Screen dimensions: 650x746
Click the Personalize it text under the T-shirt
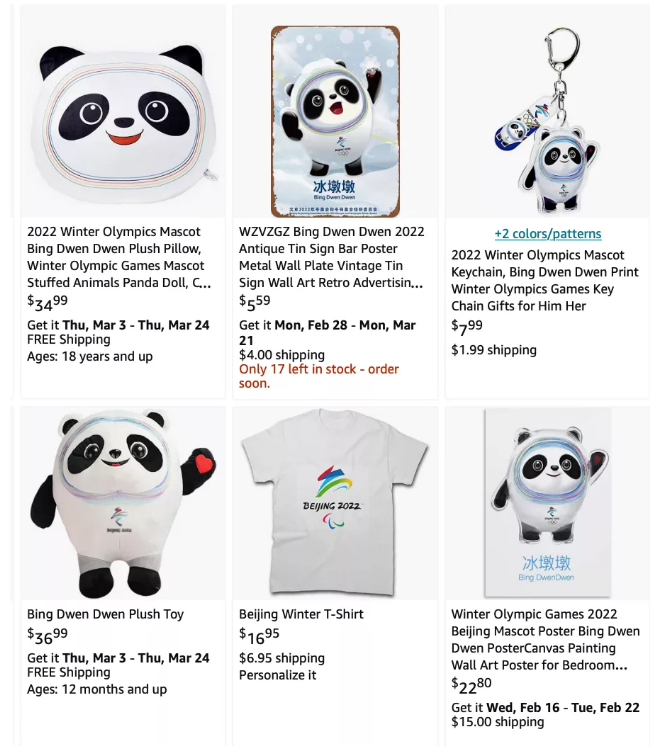click(277, 675)
